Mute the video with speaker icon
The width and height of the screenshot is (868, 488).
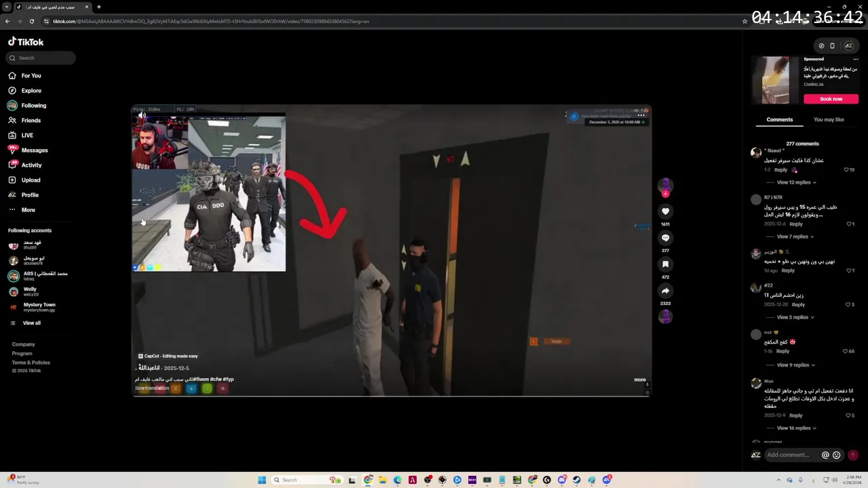click(x=142, y=116)
